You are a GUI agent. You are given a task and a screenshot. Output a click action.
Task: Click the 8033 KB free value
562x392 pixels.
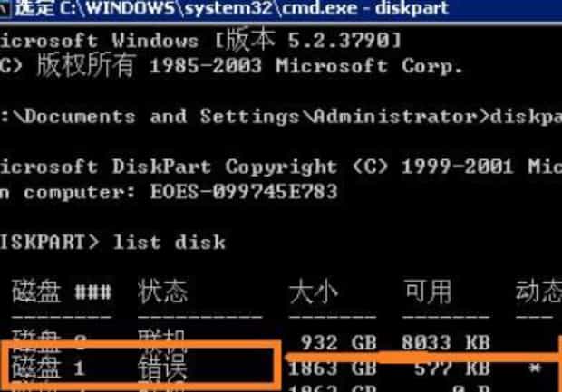pyautogui.click(x=445, y=342)
